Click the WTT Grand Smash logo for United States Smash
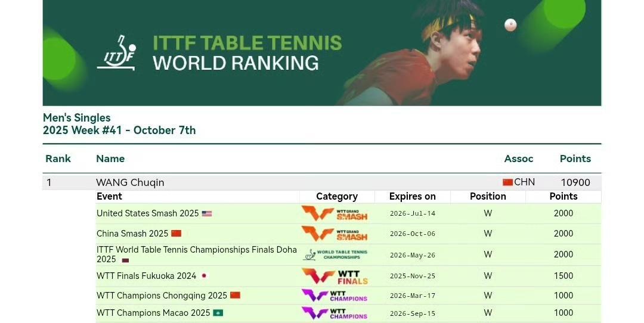 pyautogui.click(x=335, y=213)
